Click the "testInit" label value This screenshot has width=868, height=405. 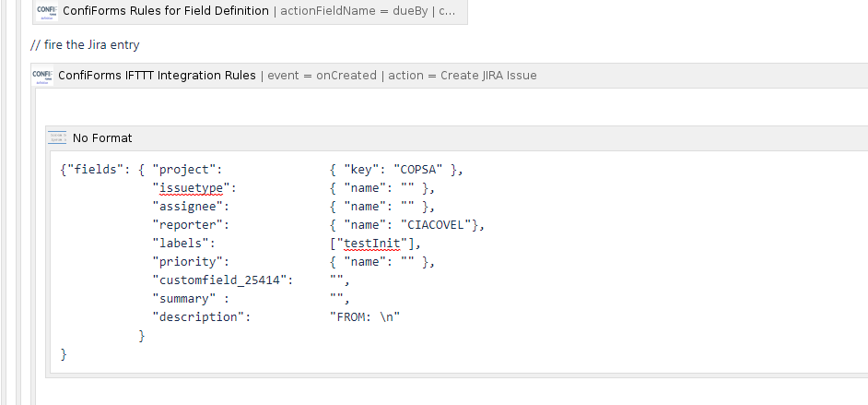[x=372, y=244]
